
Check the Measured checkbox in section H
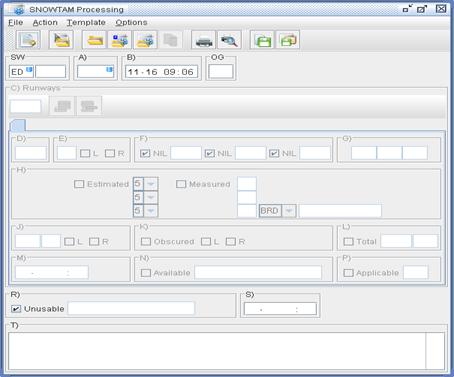pyautogui.click(x=181, y=184)
